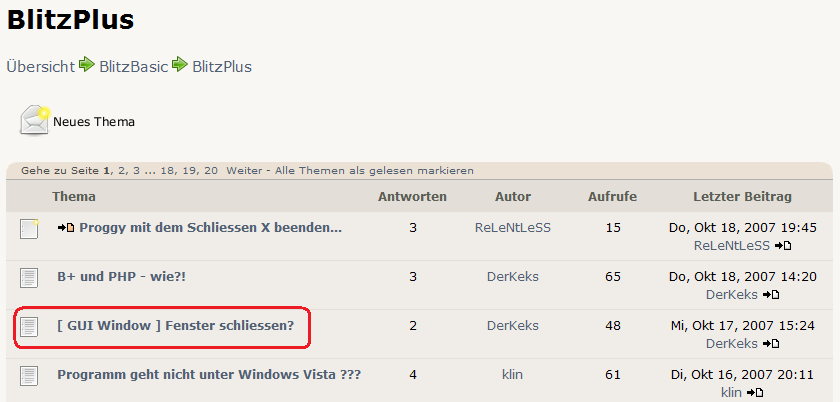Image resolution: width=840 pixels, height=402 pixels.
Task: Open ReLeNtLeSS under last post date
Action: (732, 246)
